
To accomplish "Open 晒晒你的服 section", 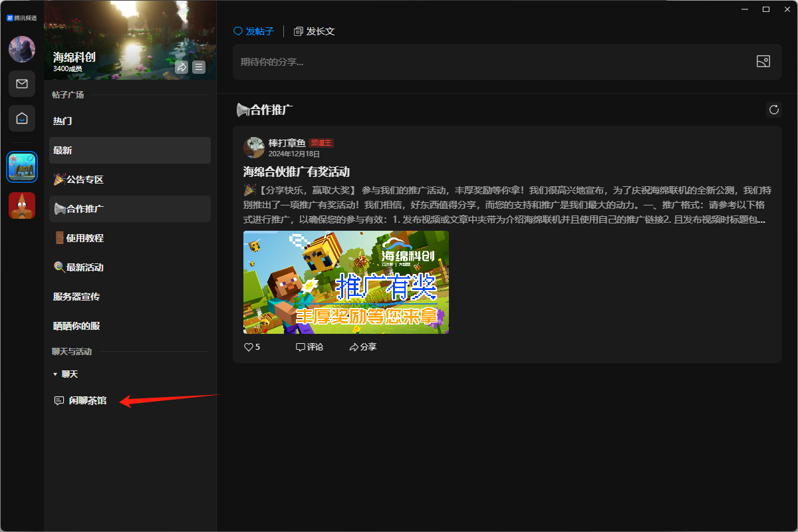I will point(130,326).
